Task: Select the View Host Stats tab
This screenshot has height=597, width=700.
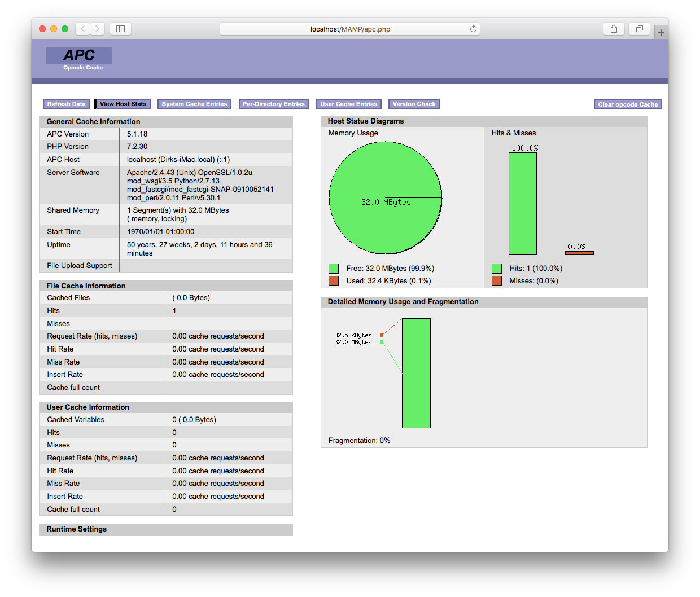Action: [122, 104]
